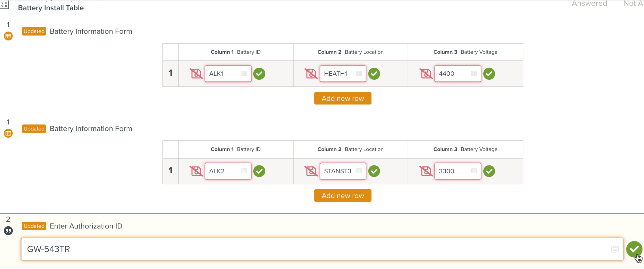This screenshot has width=644, height=269.
Task: Click into the GW-543TR authorization text field
Action: (309, 249)
